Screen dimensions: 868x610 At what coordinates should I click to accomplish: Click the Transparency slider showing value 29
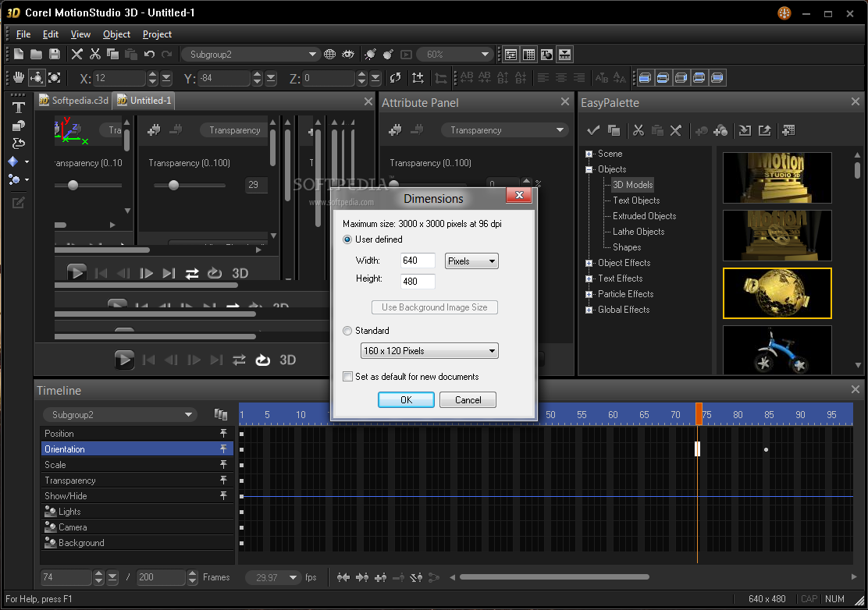pyautogui.click(x=174, y=186)
